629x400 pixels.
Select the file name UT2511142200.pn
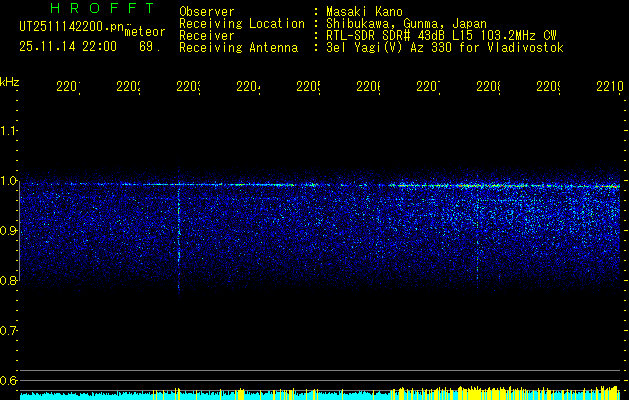coord(72,26)
